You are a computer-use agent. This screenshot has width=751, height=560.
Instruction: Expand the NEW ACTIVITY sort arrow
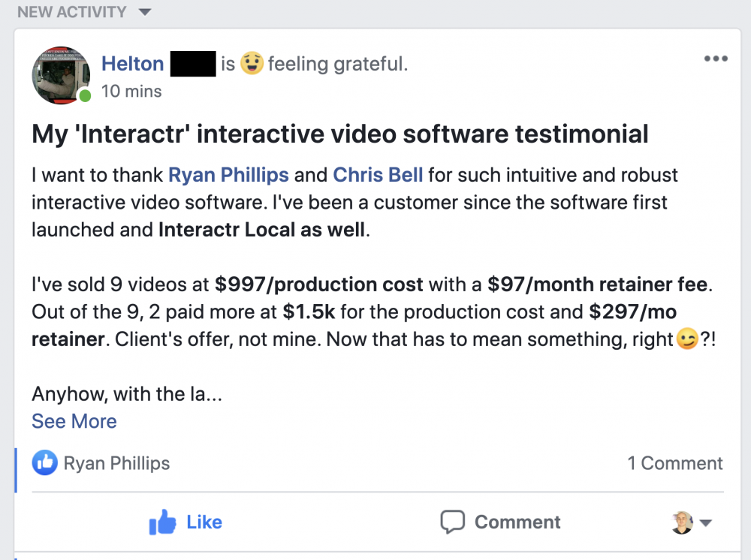(x=145, y=12)
